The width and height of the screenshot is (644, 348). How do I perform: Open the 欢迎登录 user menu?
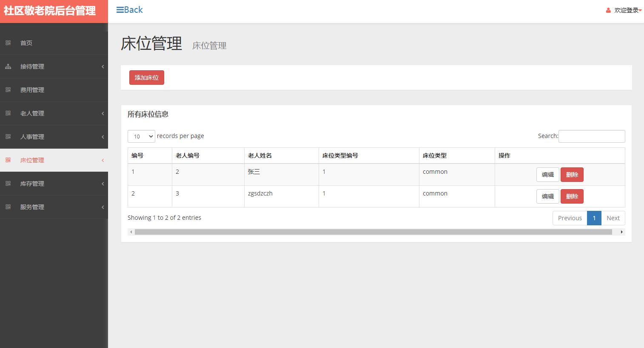(625, 10)
